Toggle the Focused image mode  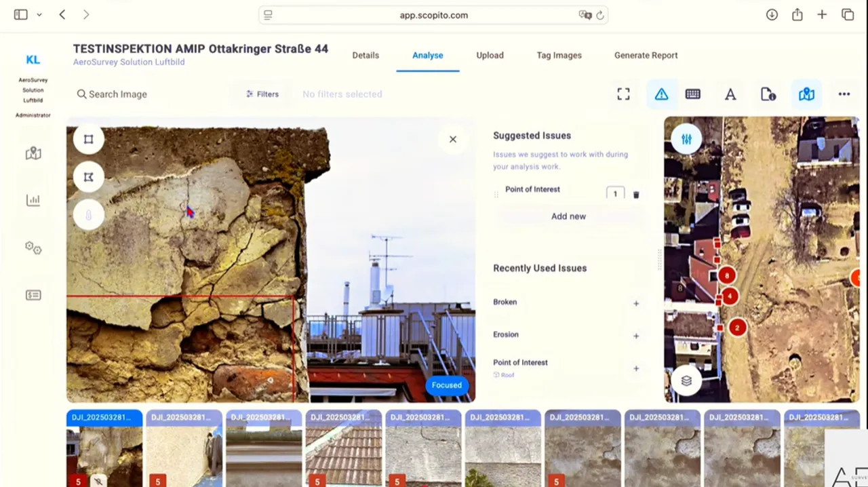tap(446, 385)
